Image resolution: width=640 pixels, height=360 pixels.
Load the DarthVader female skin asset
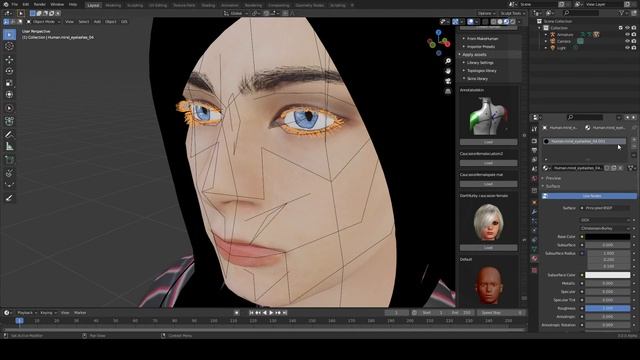[489, 248]
